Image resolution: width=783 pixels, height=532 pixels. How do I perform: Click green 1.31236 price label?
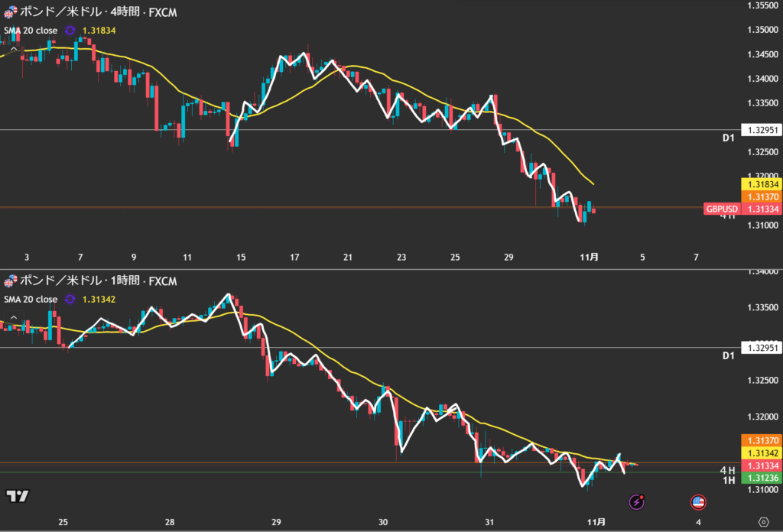[760, 478]
